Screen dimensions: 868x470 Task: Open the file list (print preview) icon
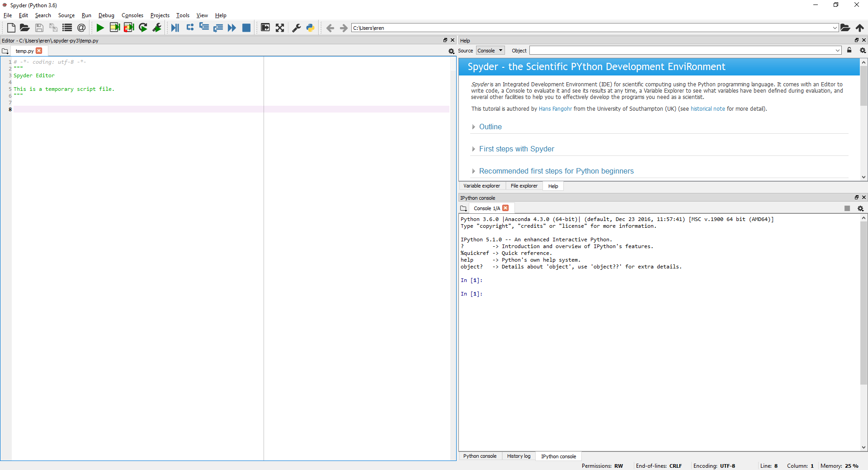click(67, 28)
